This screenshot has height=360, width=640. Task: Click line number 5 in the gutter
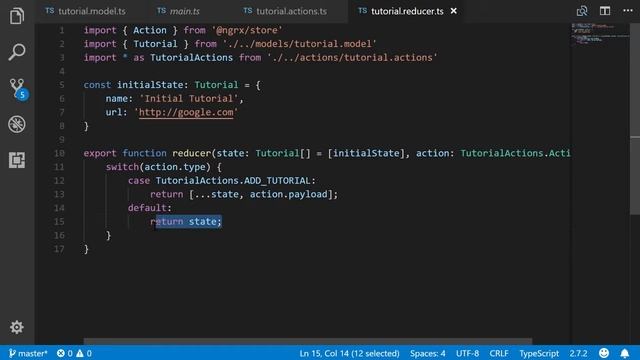click(62, 85)
